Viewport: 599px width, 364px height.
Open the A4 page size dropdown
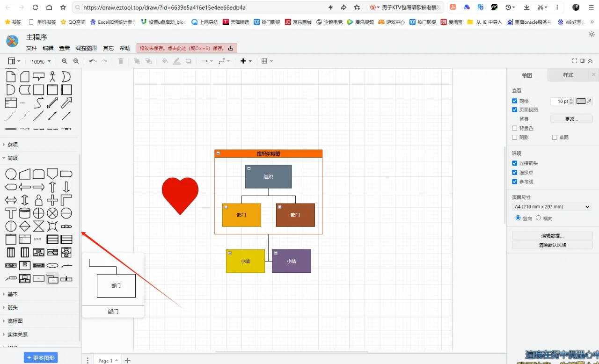point(552,207)
